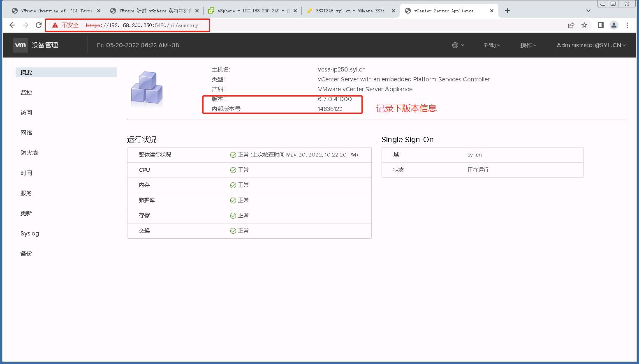The image size is (639, 364).
Task: Click the SSO status 正在运行
Action: tap(478, 170)
